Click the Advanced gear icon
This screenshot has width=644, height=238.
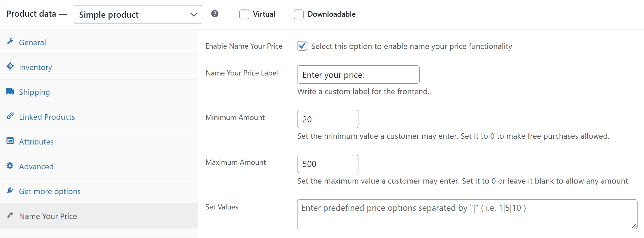(10, 166)
